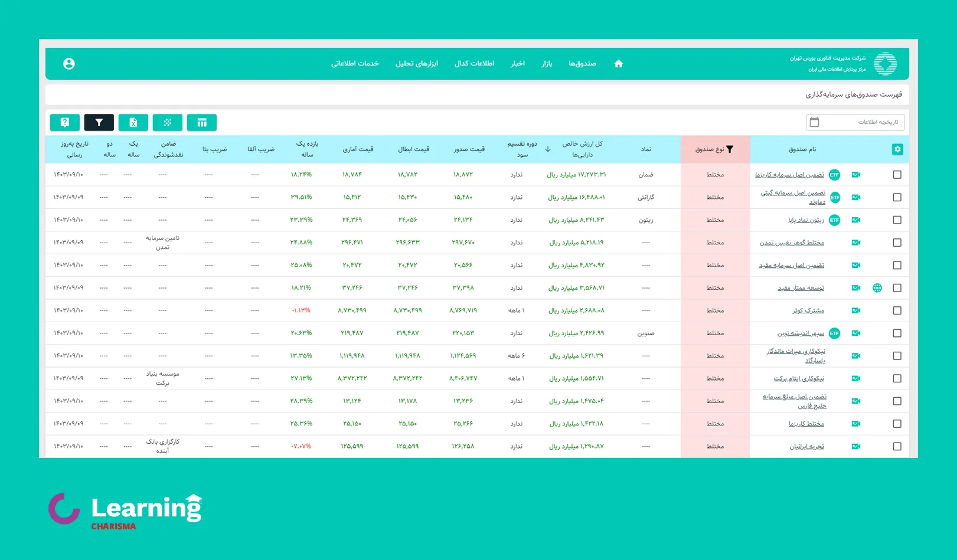Viewport: 957px width, 560px height.
Task: Click the sort arrow beside کل ارزش خالص دارایی‌ها
Action: coord(548,149)
